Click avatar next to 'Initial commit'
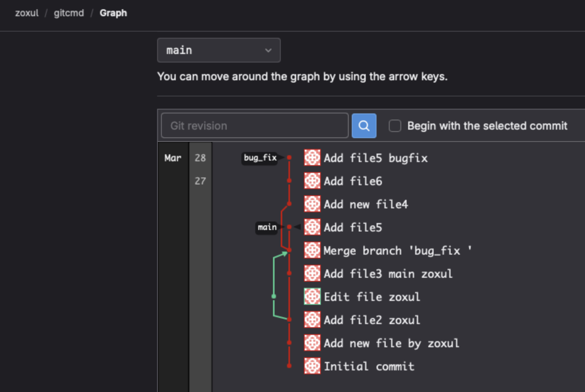 click(x=312, y=366)
